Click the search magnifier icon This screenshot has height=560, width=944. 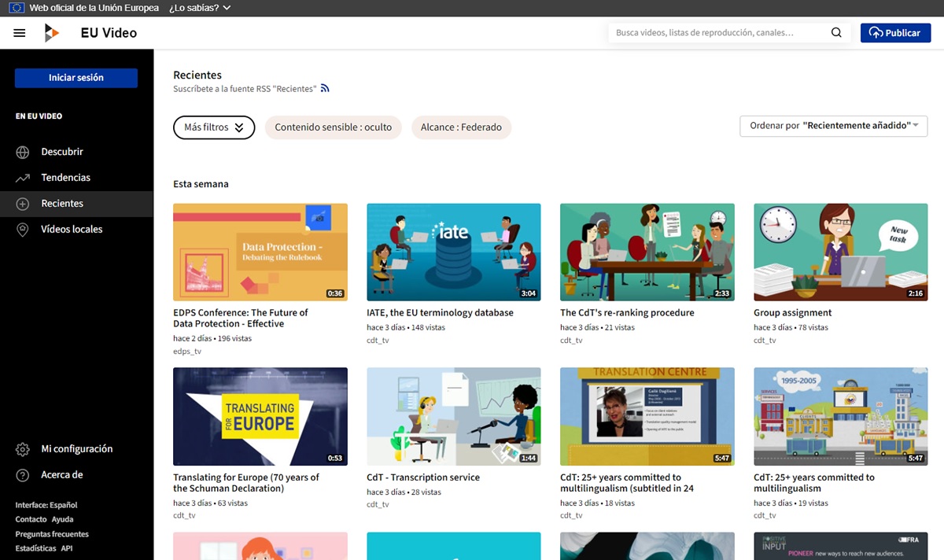point(836,33)
